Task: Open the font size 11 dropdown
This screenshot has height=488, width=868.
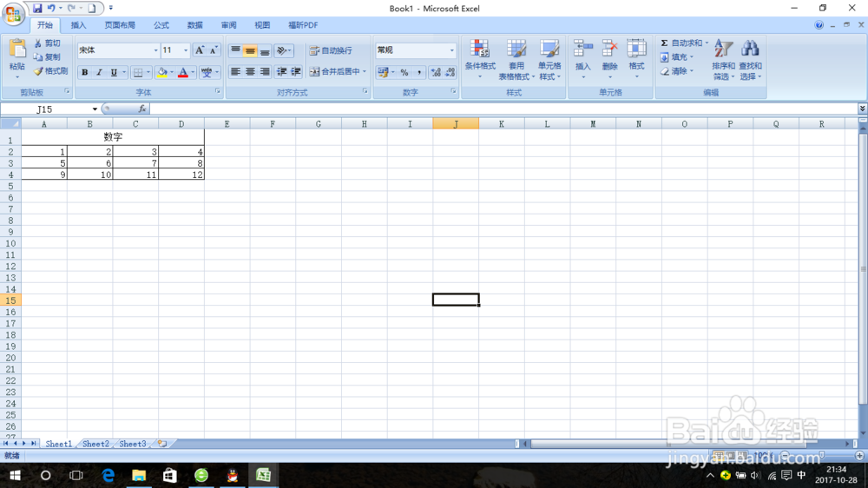Action: (186, 50)
